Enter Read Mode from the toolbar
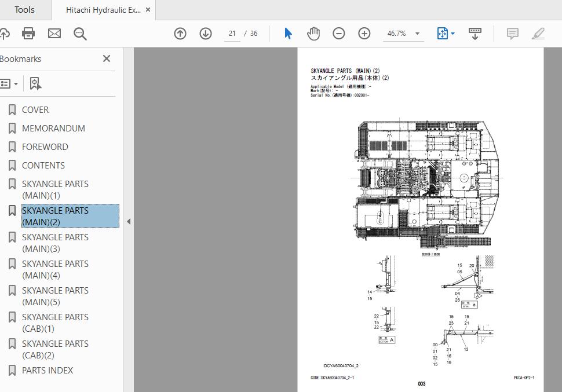This screenshot has width=562, height=392. pyautogui.click(x=475, y=33)
